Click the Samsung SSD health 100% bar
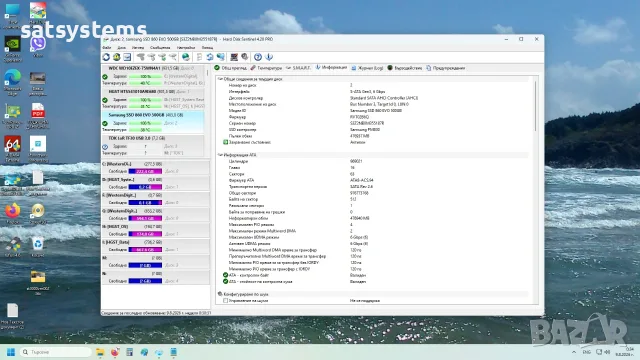The height and width of the screenshot is (360, 640). pos(145,123)
